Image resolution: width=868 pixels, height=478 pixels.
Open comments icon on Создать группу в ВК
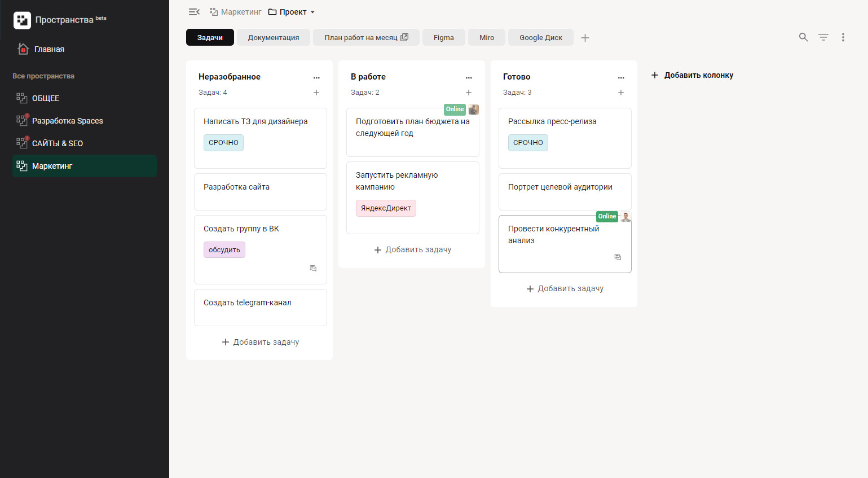coord(313,268)
